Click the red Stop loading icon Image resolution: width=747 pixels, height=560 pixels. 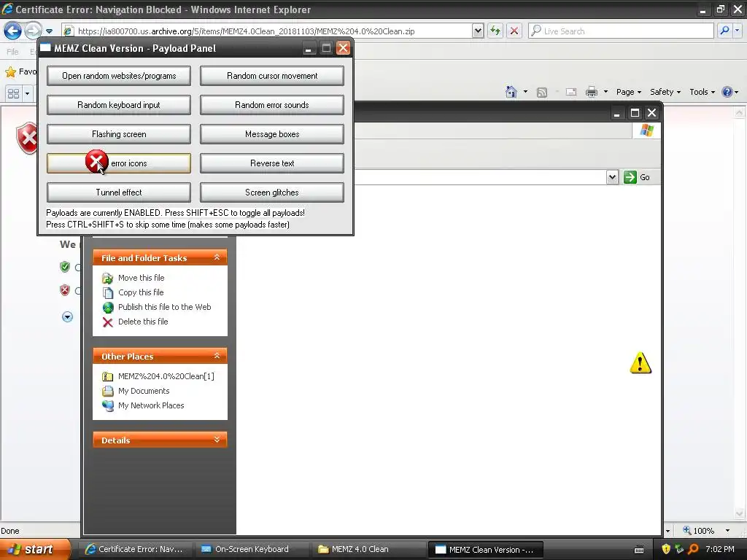click(514, 31)
